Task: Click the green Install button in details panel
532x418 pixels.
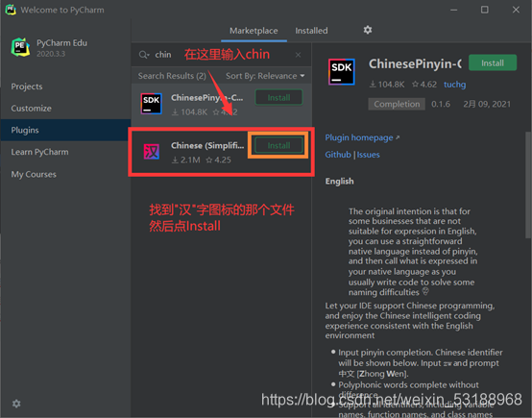Action: [493, 62]
